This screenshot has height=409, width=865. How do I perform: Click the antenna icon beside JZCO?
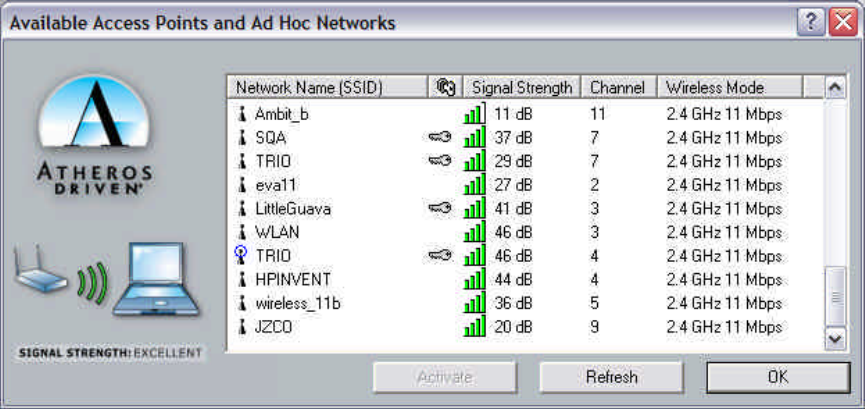point(241,327)
